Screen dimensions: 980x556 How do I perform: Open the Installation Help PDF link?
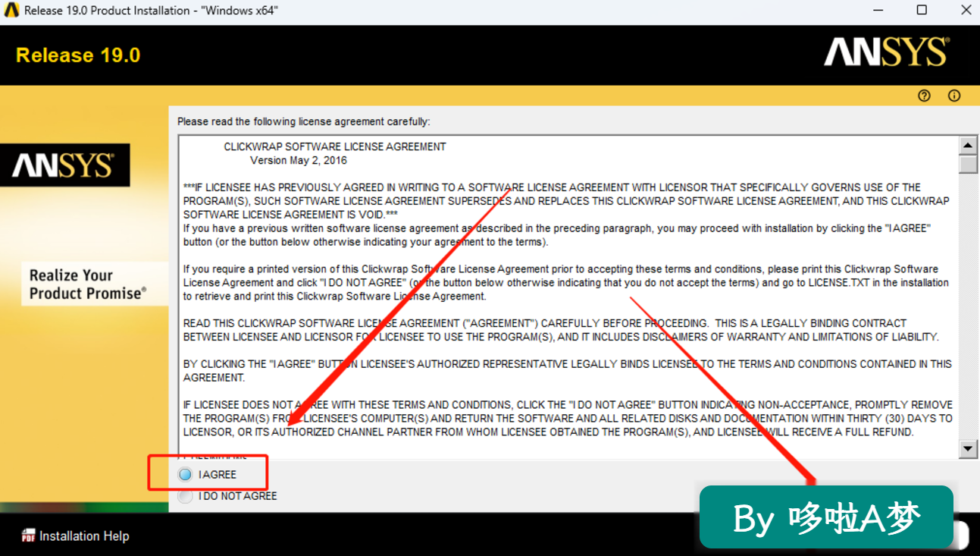tap(75, 536)
